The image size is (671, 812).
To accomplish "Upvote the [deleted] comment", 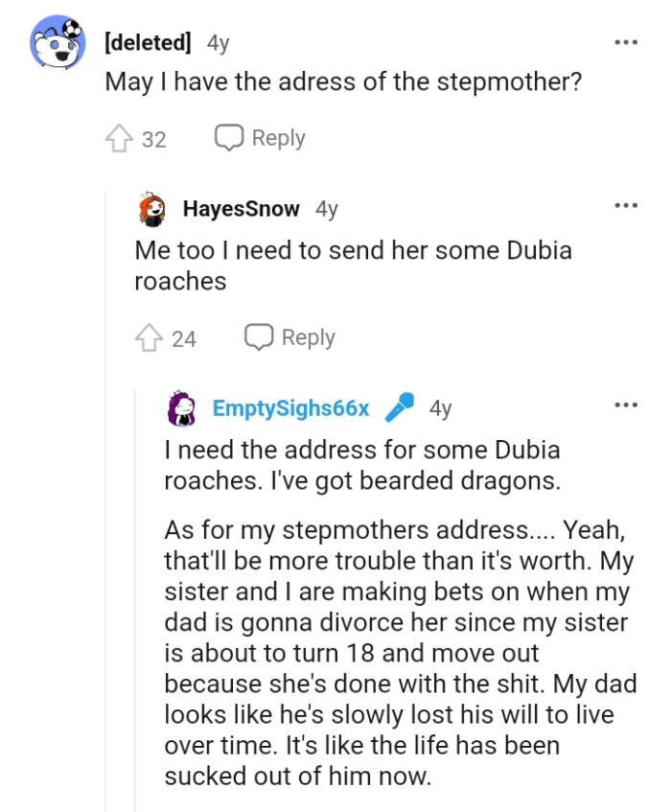I will tap(121, 136).
